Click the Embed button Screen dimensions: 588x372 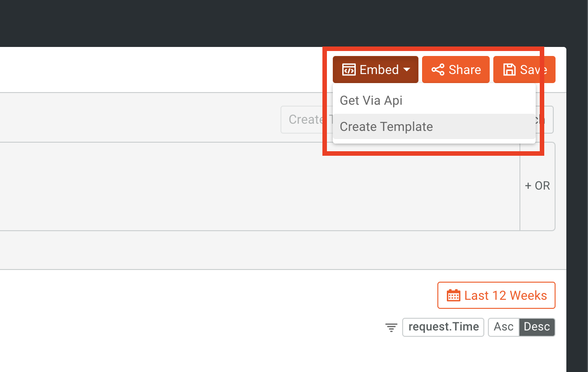(x=375, y=69)
